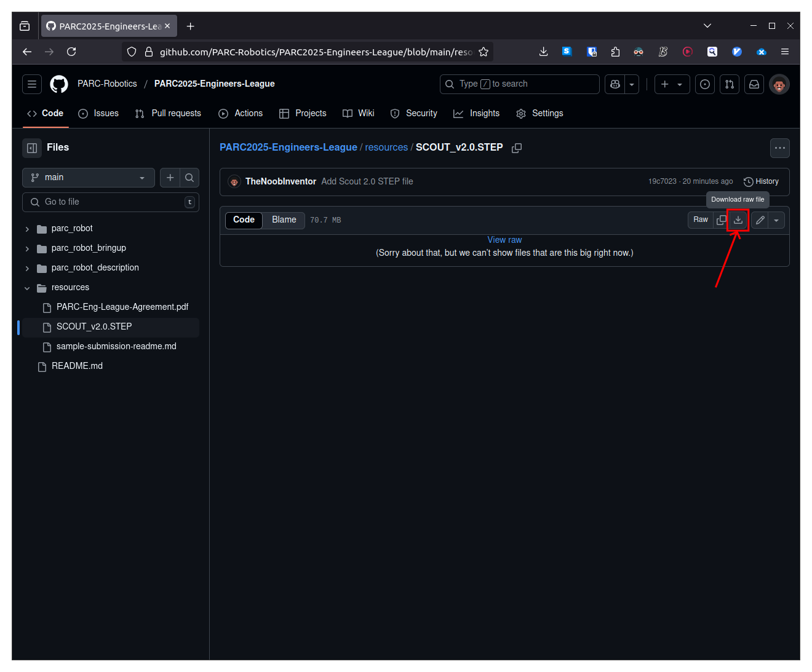
Task: Open the edit options dropdown arrow
Action: click(x=776, y=220)
